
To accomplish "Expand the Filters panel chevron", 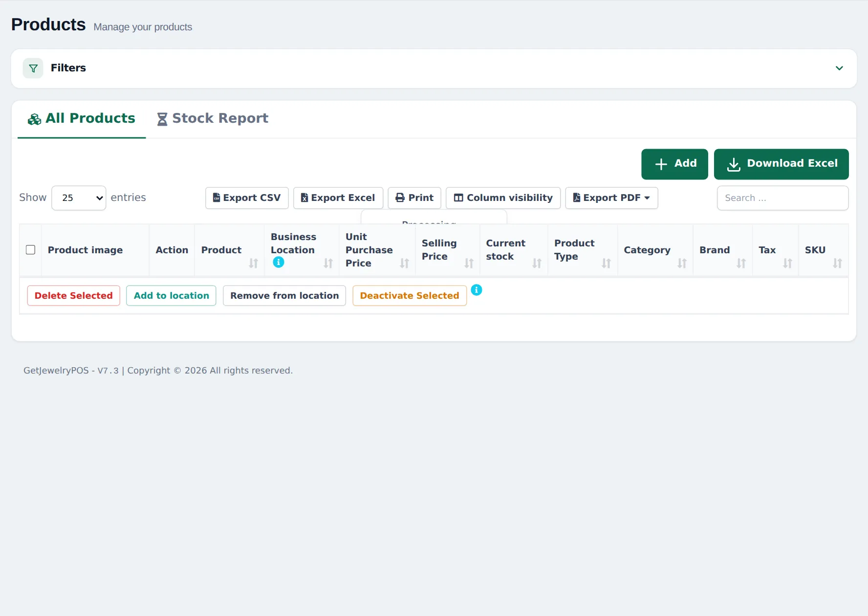I will [x=839, y=68].
